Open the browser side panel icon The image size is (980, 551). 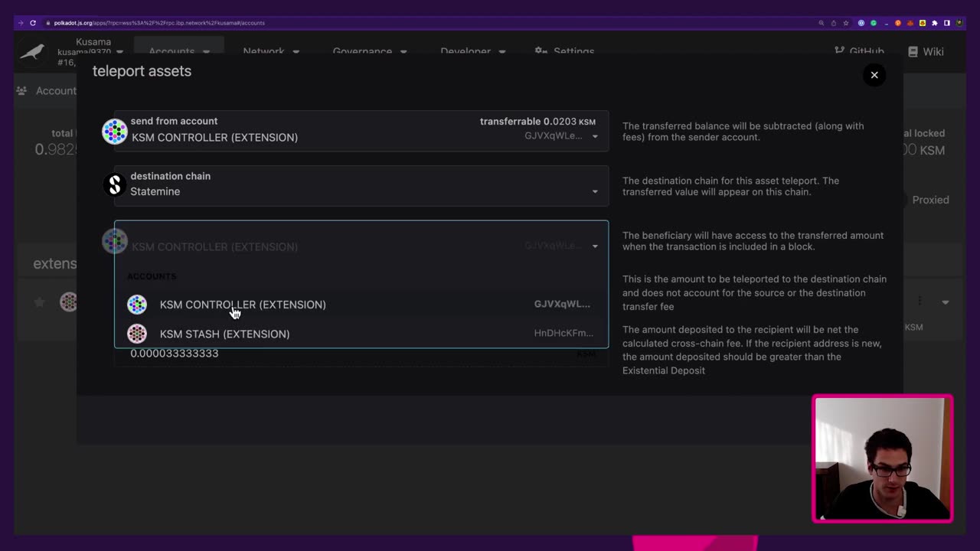947,23
